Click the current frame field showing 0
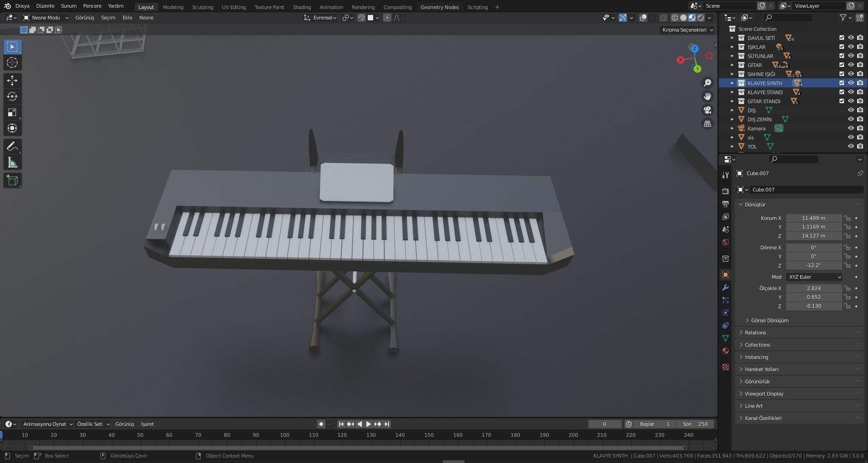 click(604, 424)
